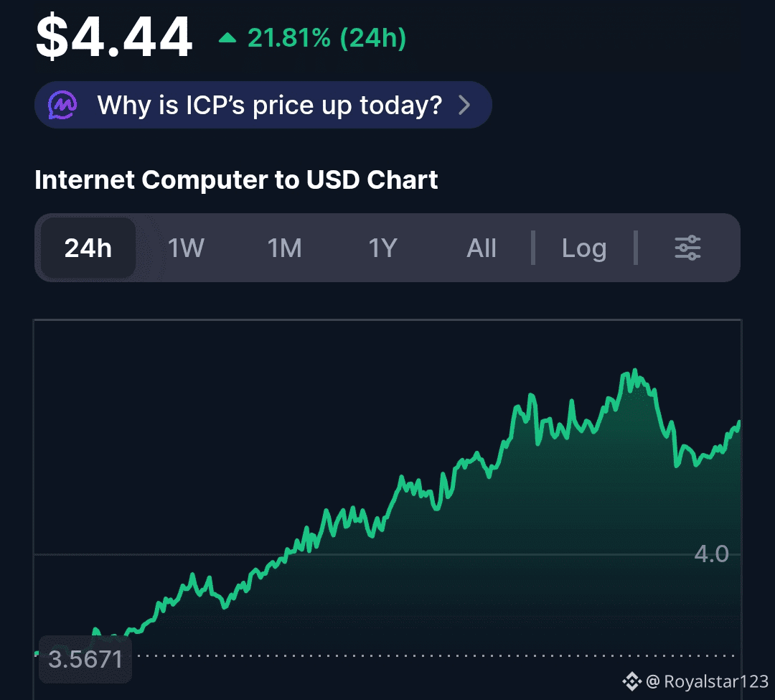Click the green upward triangle price indicator

click(x=227, y=38)
